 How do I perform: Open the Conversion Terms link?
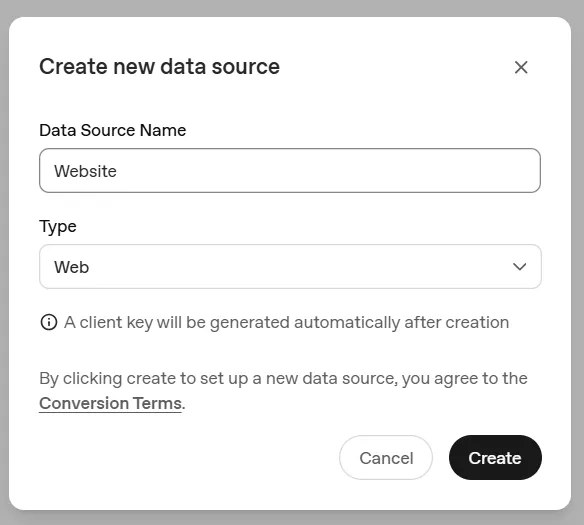point(110,403)
